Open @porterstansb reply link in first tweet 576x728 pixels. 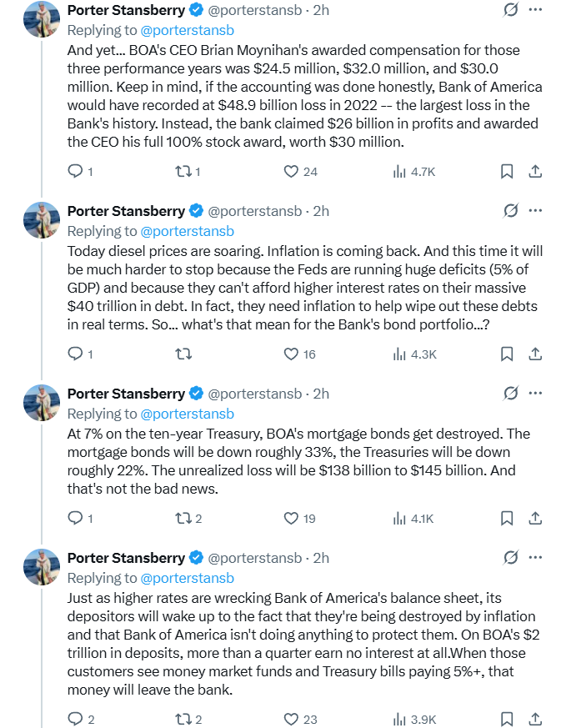(x=187, y=30)
